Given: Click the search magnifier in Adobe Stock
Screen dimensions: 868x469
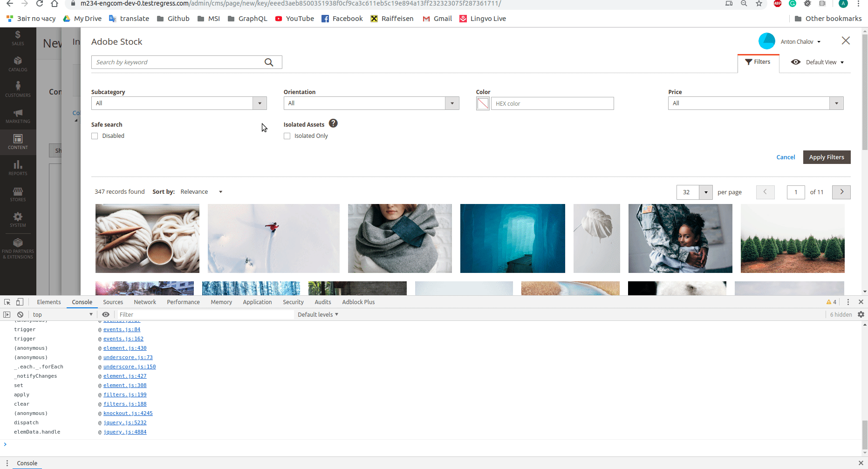Looking at the screenshot, I should [x=269, y=62].
